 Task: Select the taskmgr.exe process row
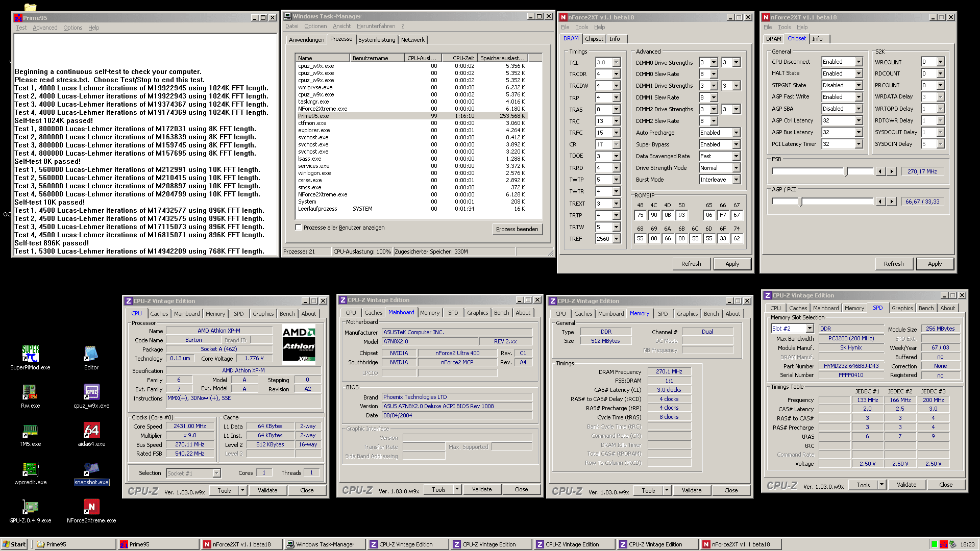(x=411, y=102)
